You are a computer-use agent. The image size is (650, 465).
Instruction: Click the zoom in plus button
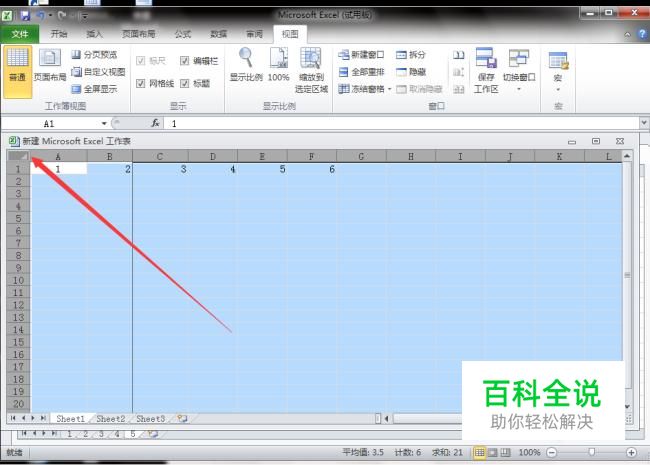631,452
